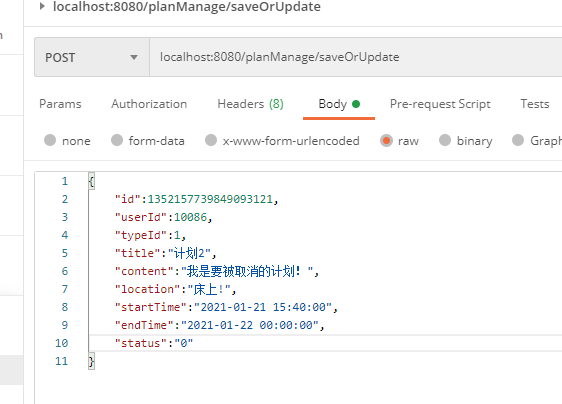Image resolution: width=562 pixels, height=404 pixels.
Task: Click the id value 1352157739849093121
Action: tap(210, 199)
